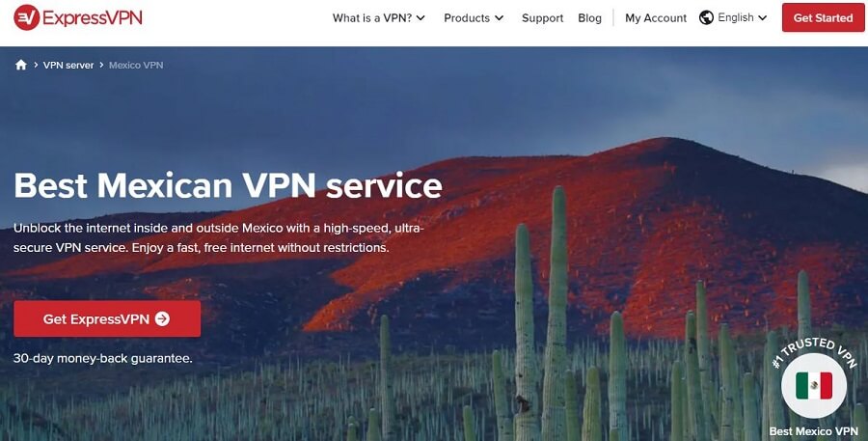Click the Best Mexican VPN service heading

point(228,185)
